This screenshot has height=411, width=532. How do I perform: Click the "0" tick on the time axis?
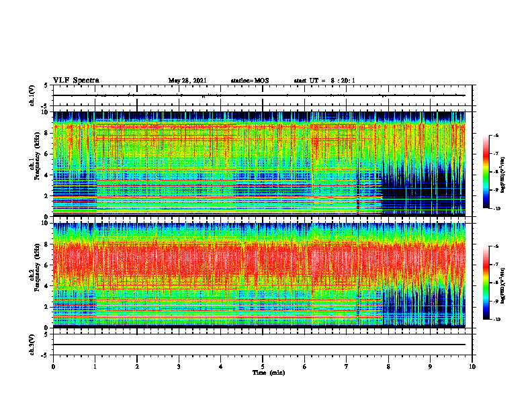[53, 367]
